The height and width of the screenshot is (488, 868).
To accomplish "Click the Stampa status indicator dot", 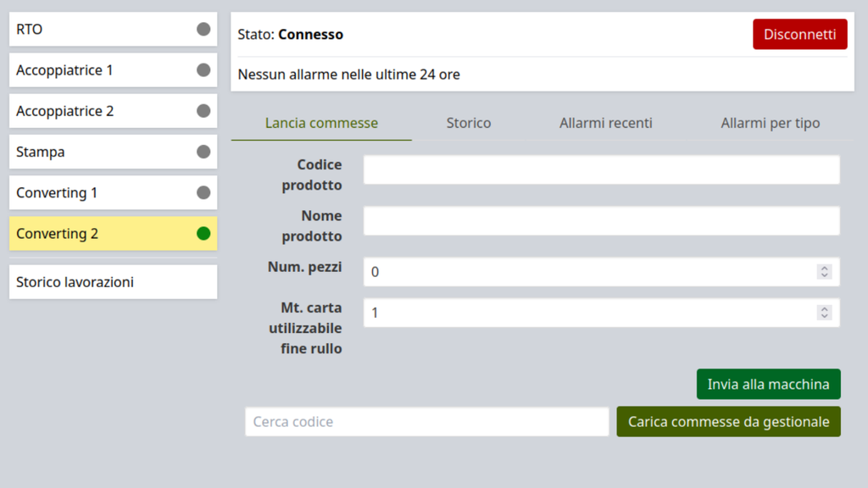I will [x=203, y=152].
